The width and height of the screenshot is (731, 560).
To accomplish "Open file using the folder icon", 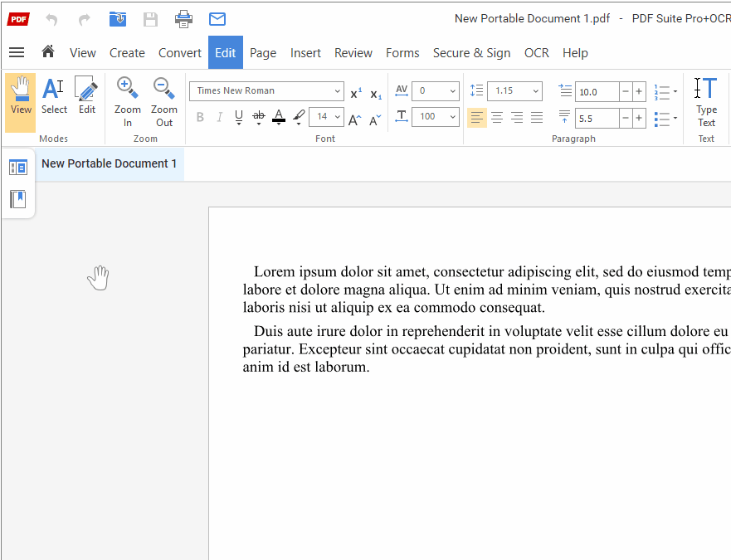I will coord(118,19).
